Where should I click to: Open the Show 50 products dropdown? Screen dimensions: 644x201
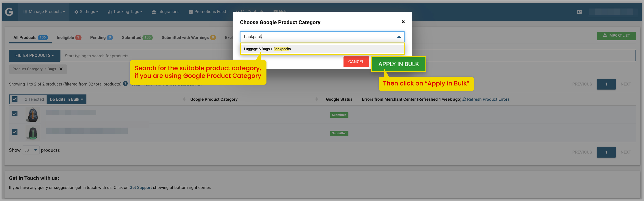point(31,150)
